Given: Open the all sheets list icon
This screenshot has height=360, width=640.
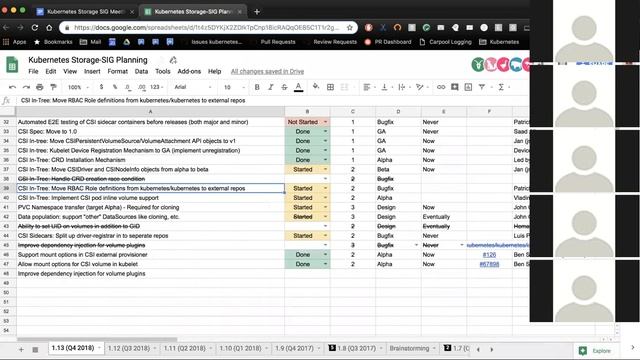Looking at the screenshot, I should point(35,349).
